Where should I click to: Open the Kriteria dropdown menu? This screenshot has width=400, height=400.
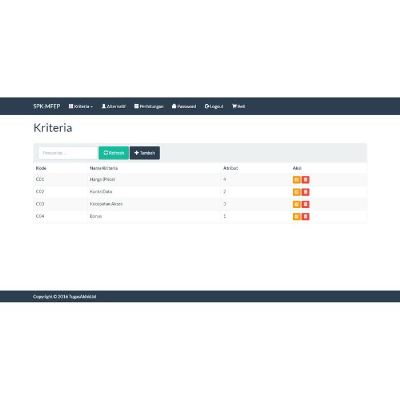[x=81, y=106]
